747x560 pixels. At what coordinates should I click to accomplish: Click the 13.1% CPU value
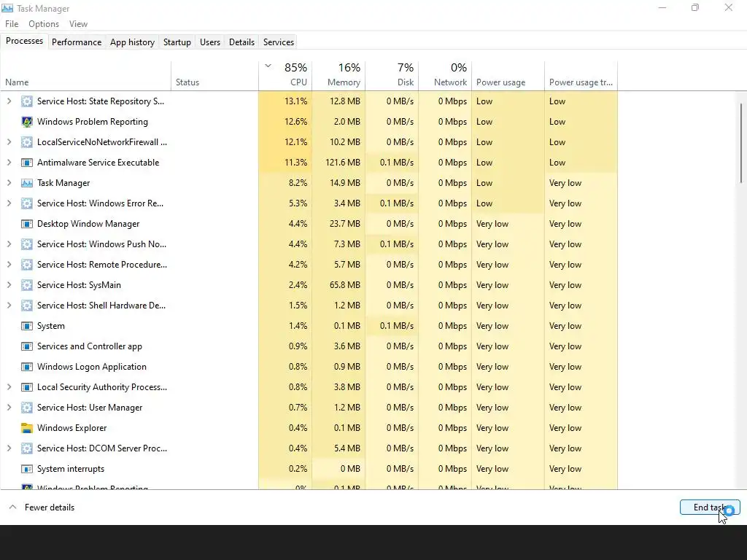pyautogui.click(x=296, y=101)
